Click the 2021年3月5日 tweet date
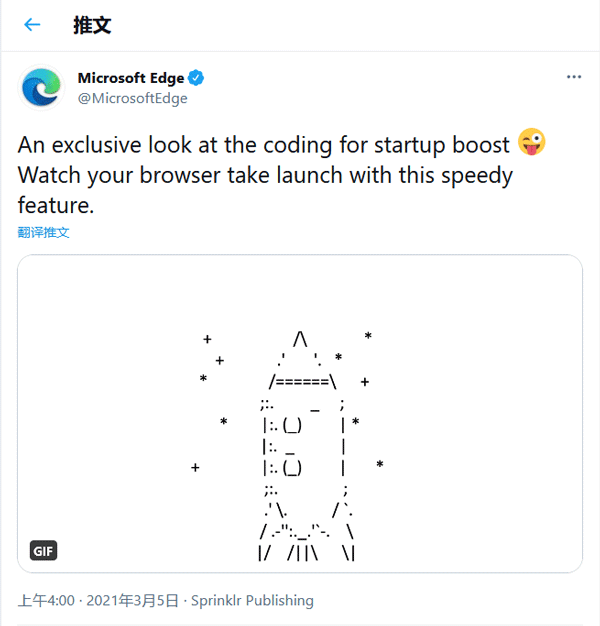 tap(132, 601)
